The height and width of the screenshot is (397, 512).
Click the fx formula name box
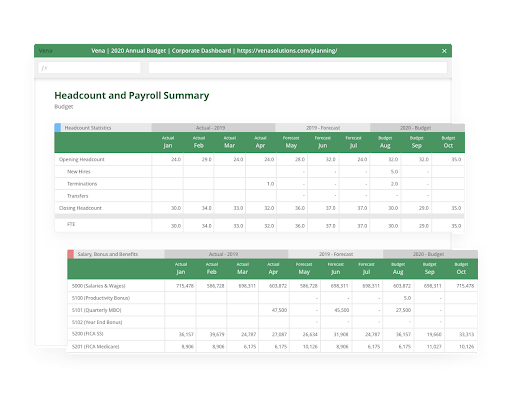tap(89, 68)
